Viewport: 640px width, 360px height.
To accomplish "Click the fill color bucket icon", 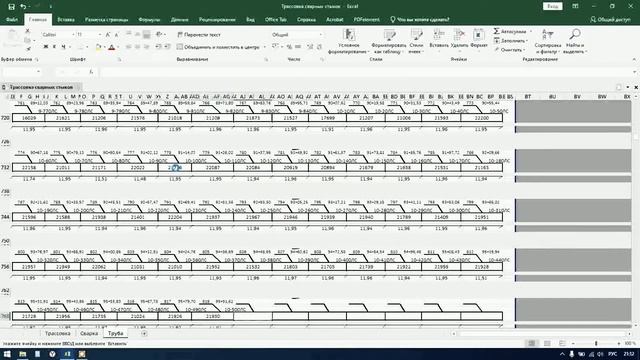I will [98, 47].
